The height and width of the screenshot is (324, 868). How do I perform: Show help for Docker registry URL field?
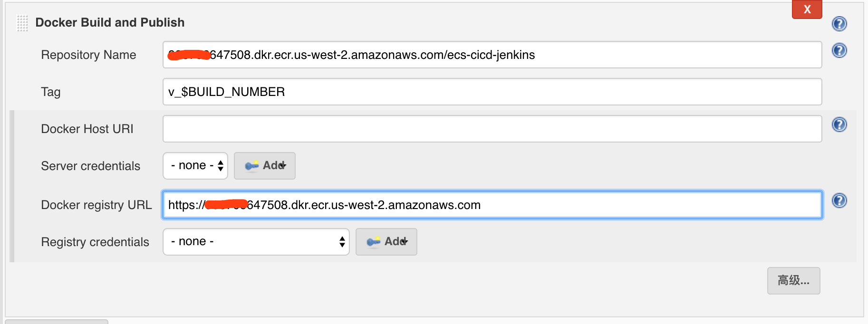pos(839,200)
